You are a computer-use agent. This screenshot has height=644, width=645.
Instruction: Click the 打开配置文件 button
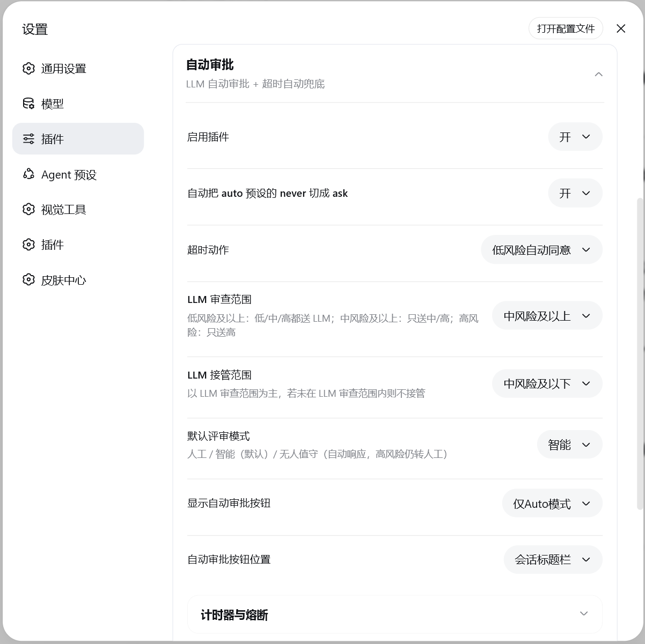point(566,28)
